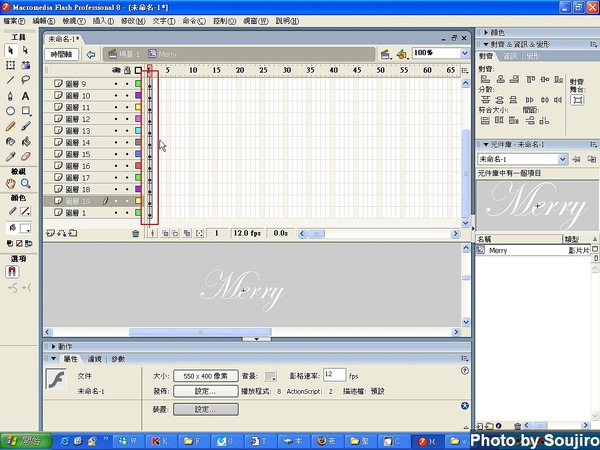Screen dimensions: 600x450
Task: Click the 影格速率 frame rate field
Action: (x=334, y=375)
